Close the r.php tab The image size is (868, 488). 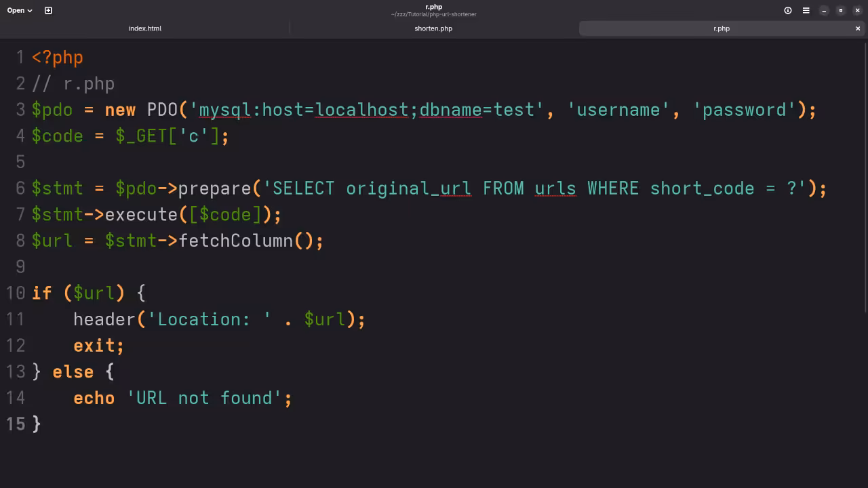pos(858,28)
